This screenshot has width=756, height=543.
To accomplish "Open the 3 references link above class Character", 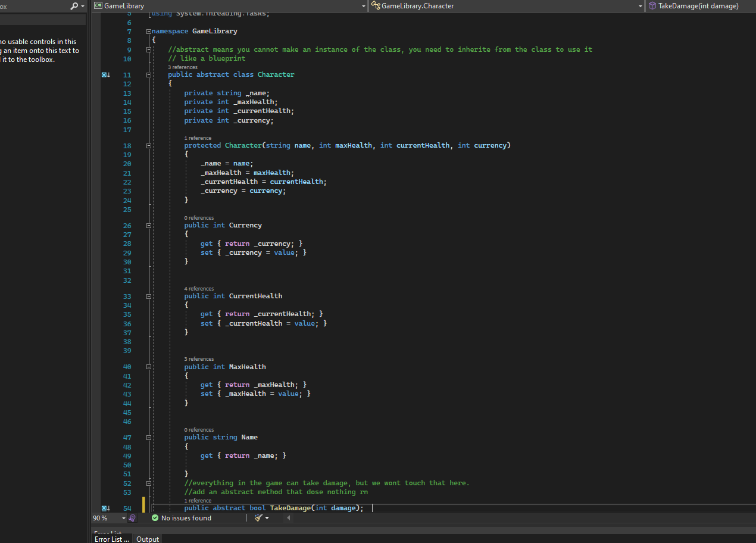I will click(x=183, y=67).
